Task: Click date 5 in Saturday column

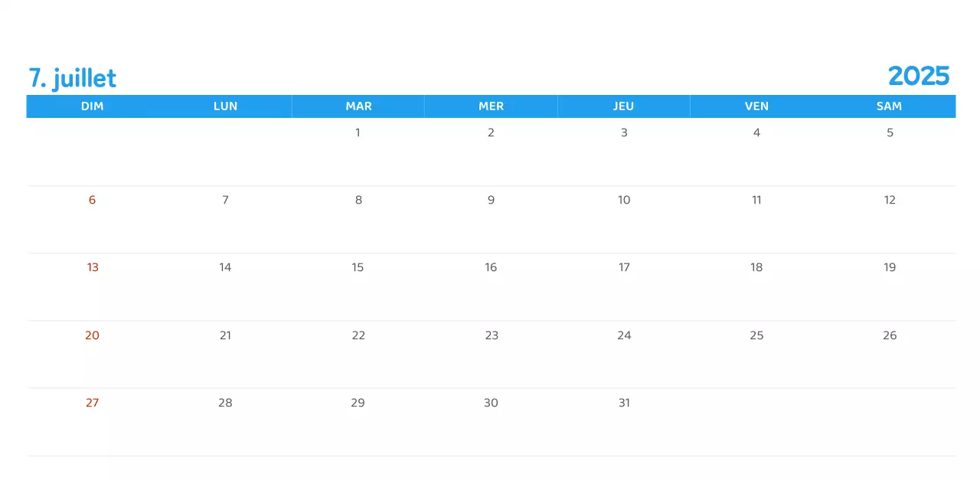Action: click(x=890, y=132)
